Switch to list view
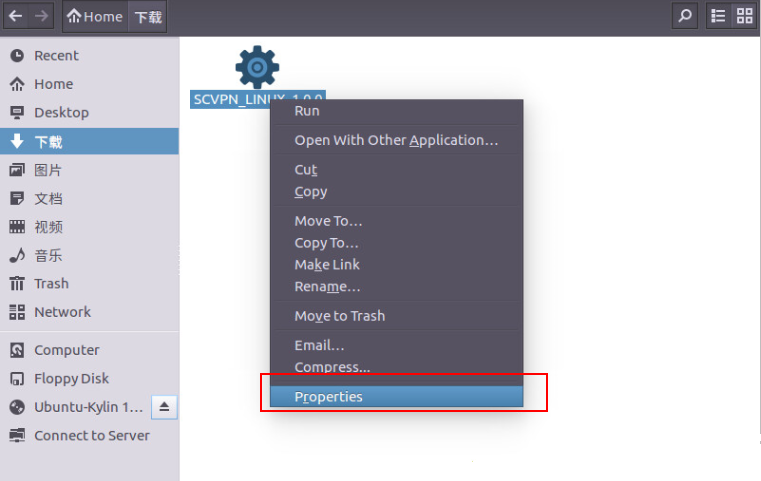Screen dimensions: 761x481 (x=718, y=16)
